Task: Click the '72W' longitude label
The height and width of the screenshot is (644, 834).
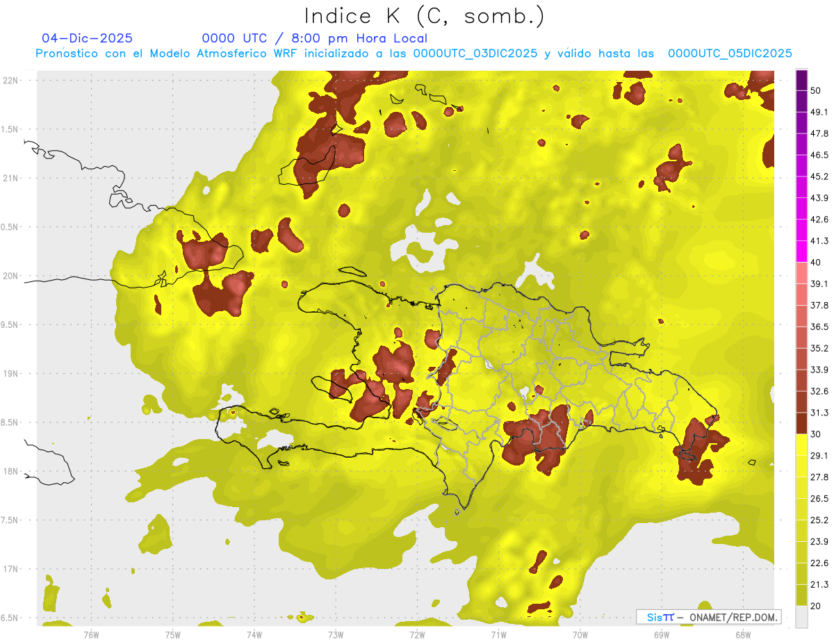Action: click(x=417, y=635)
